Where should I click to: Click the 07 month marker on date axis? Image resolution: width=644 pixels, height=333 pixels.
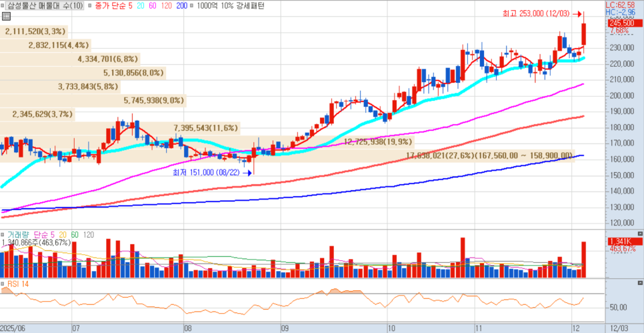pyautogui.click(x=76, y=329)
